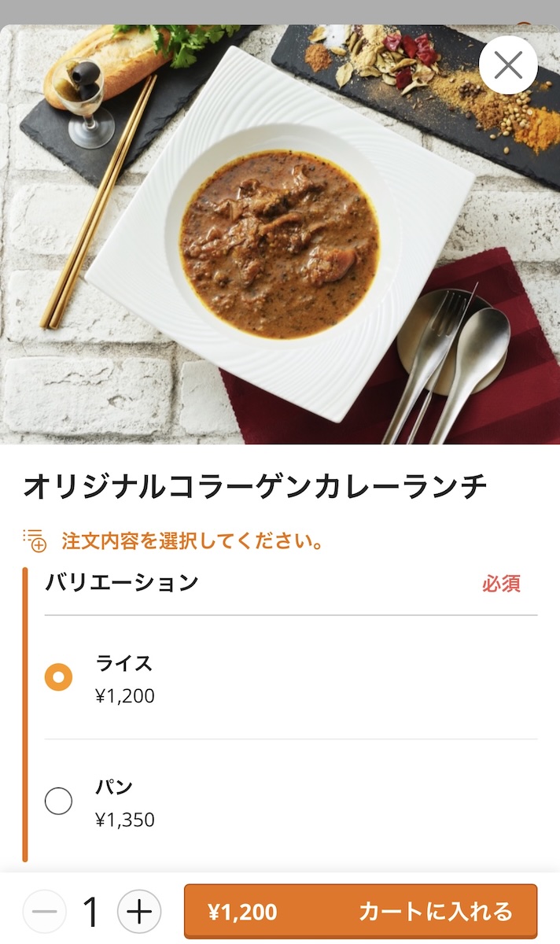Select the ライス radio button

(59, 677)
